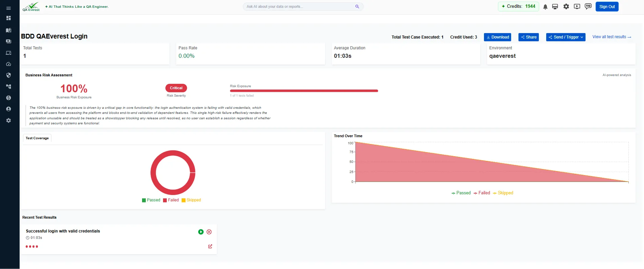This screenshot has height=269, width=644.
Task: Open the hamburger menu in the sidebar
Action: pos(8,8)
